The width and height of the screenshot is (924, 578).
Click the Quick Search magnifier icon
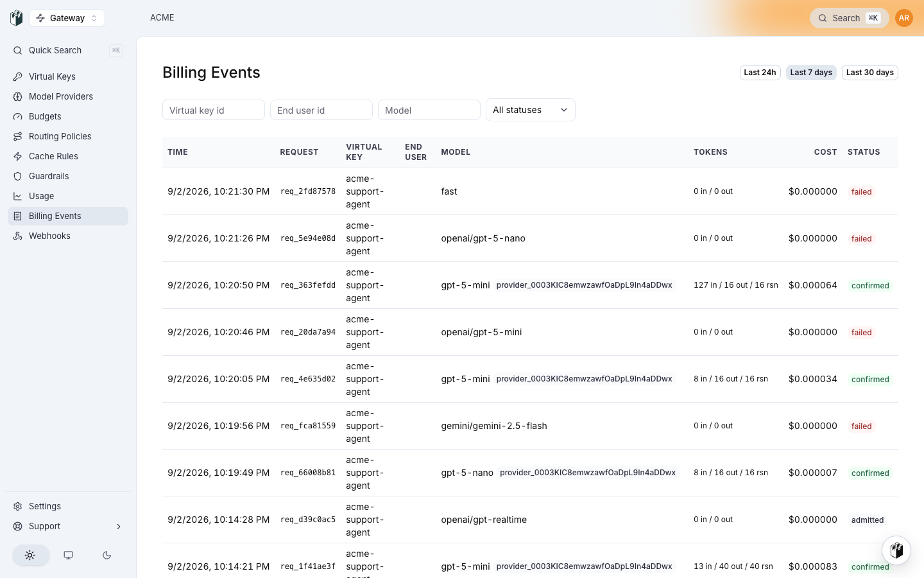pos(18,50)
